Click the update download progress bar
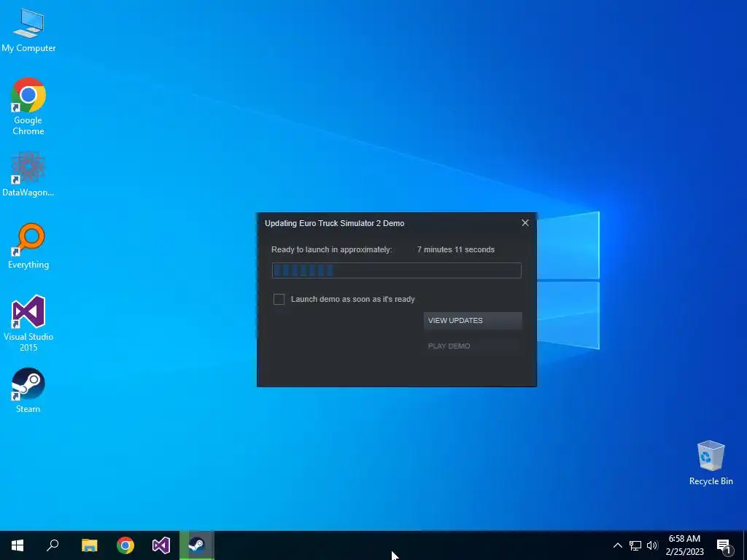 396,271
